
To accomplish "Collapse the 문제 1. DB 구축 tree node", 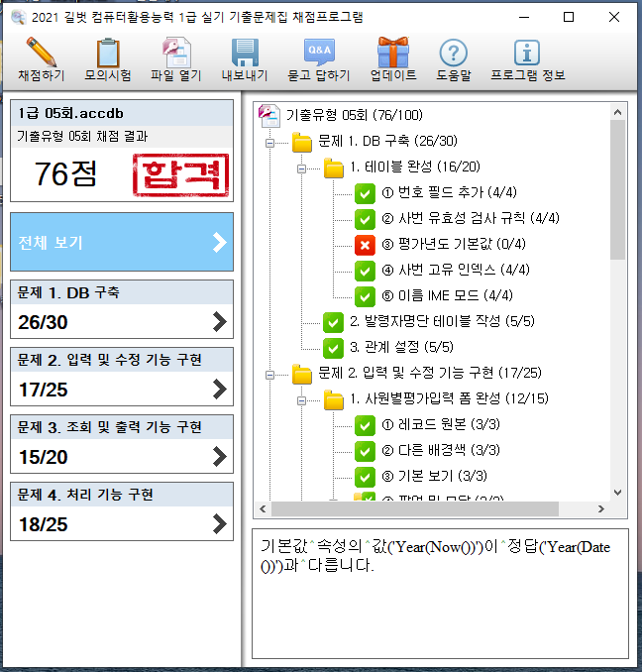I will (x=269, y=142).
